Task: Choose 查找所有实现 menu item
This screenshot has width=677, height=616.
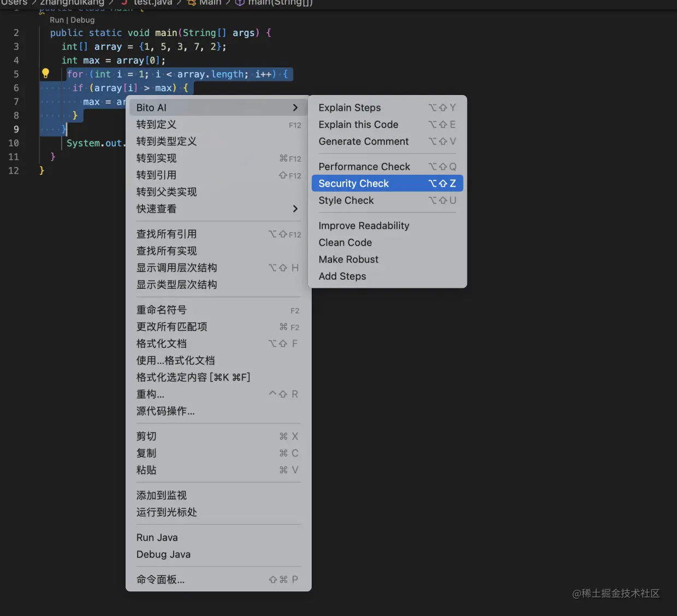Action: click(218, 251)
